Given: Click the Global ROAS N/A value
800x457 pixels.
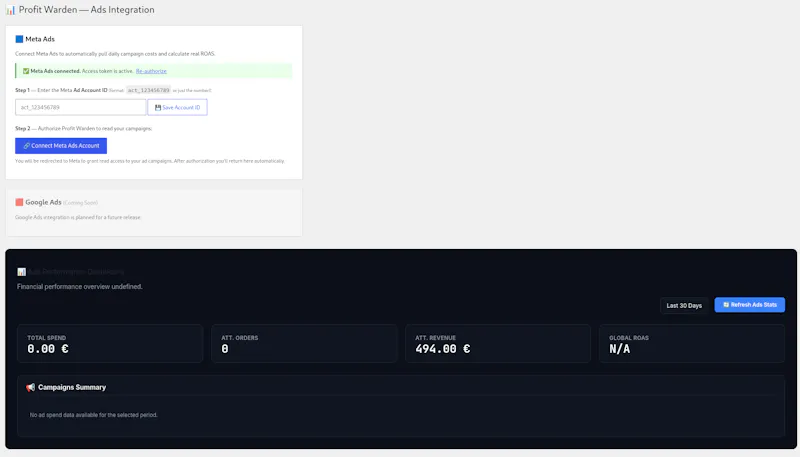Looking at the screenshot, I should (x=619, y=349).
